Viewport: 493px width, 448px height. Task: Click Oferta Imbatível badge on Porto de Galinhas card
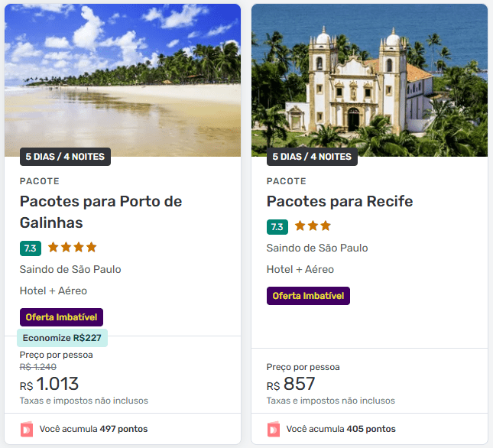pyautogui.click(x=61, y=317)
